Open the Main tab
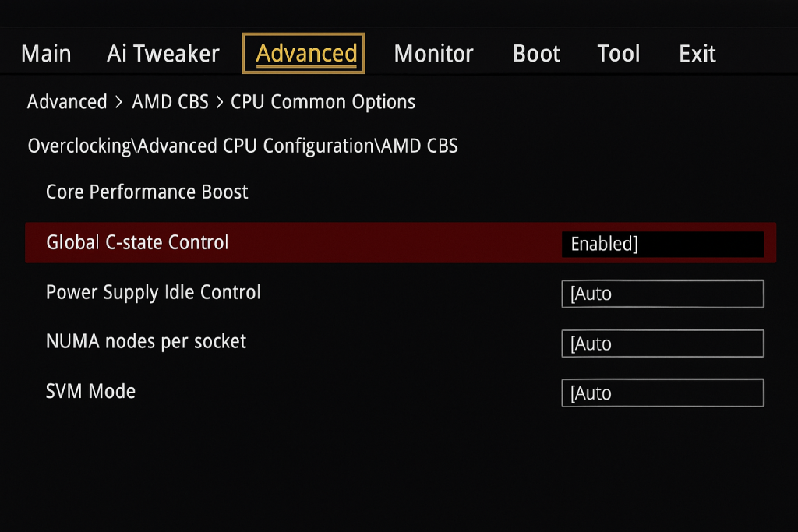Screen dimensions: 798x532 (46, 54)
